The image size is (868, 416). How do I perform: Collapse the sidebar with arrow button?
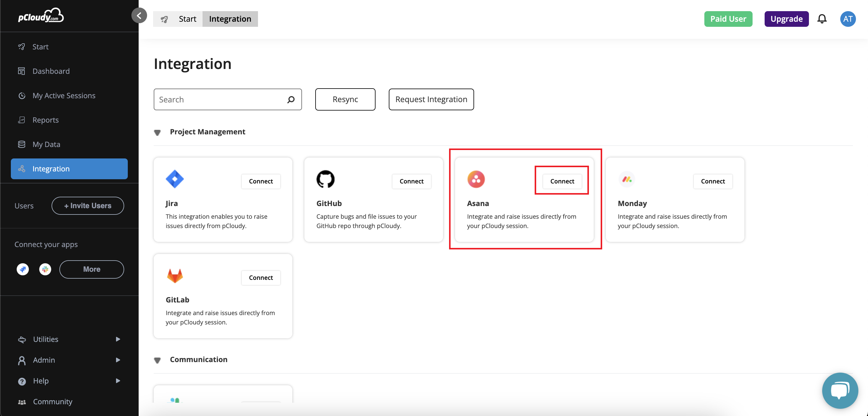click(139, 15)
